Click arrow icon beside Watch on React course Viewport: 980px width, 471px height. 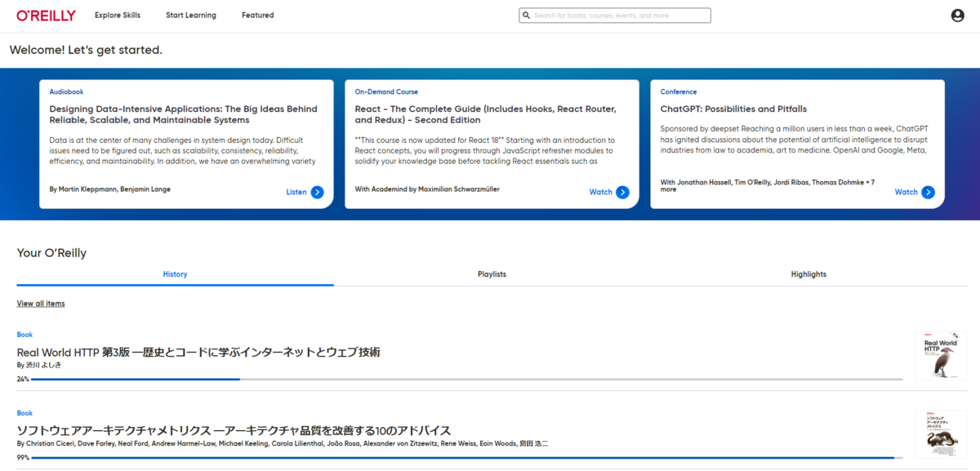click(x=622, y=193)
